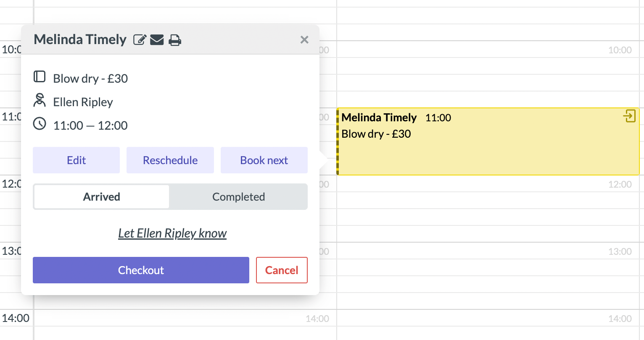Open the email icon beside Melinda Timely
The height and width of the screenshot is (340, 644).
[x=156, y=39]
